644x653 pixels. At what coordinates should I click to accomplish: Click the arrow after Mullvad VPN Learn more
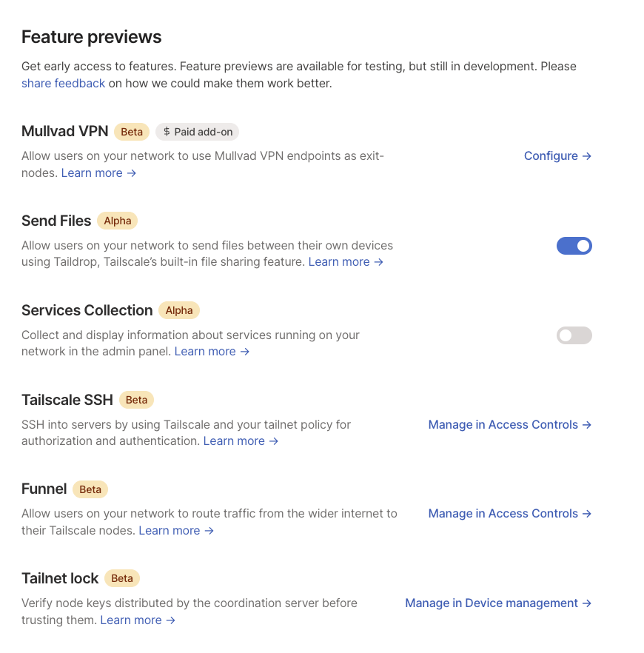click(131, 173)
